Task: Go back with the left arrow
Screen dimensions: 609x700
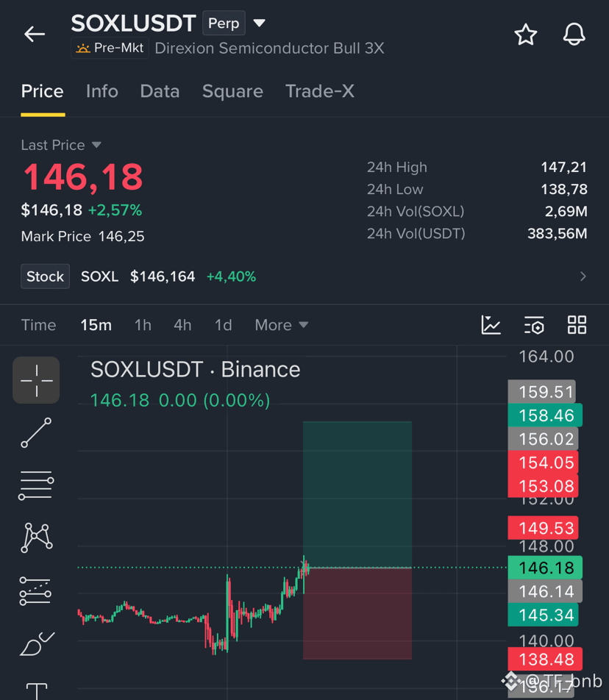Action: [35, 34]
